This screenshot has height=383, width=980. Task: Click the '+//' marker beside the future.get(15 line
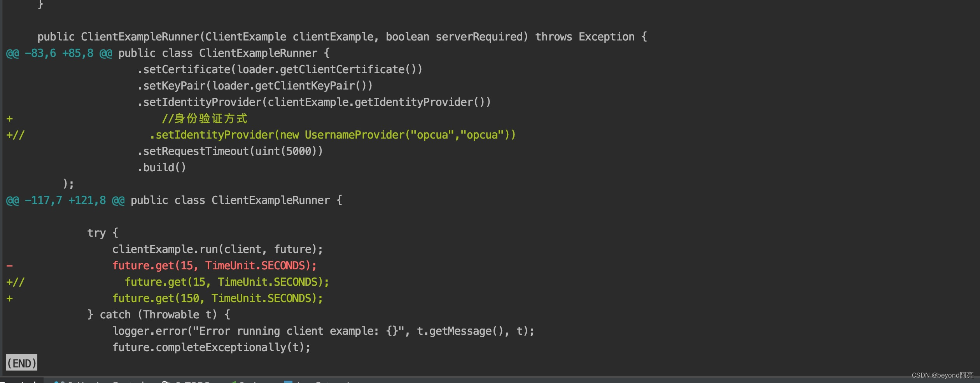pos(16,282)
